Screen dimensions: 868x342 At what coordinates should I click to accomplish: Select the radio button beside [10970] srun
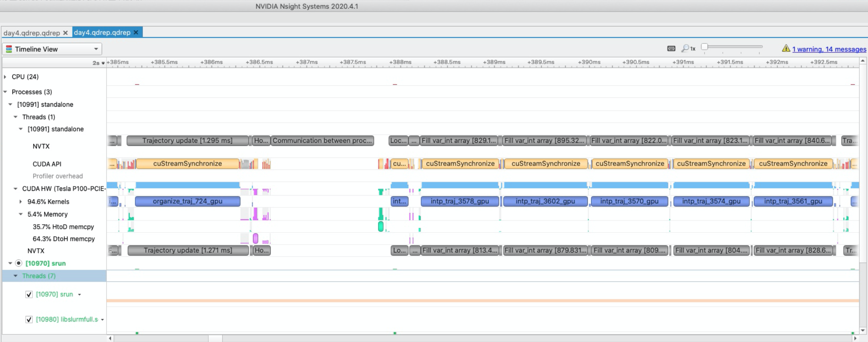click(x=18, y=263)
